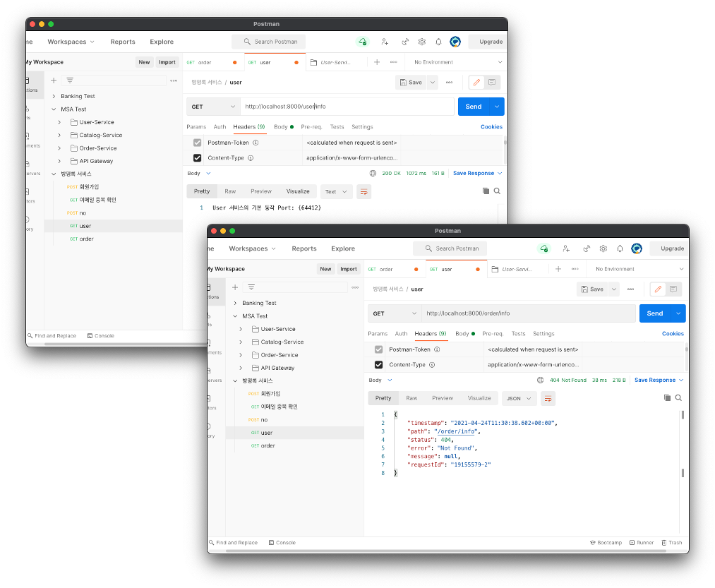Click edit pencil icon in front window
The height and width of the screenshot is (588, 715).
pyautogui.click(x=658, y=289)
